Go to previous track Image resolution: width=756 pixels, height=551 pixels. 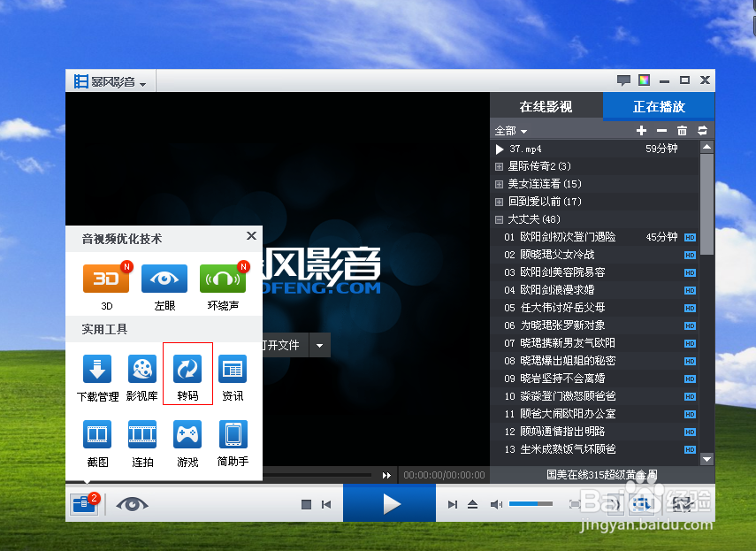[x=326, y=505]
